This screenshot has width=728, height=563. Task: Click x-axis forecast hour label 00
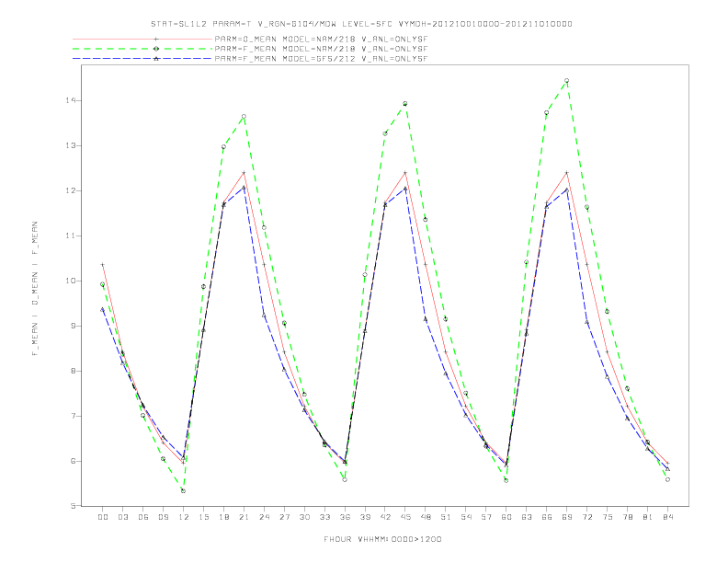103,517
